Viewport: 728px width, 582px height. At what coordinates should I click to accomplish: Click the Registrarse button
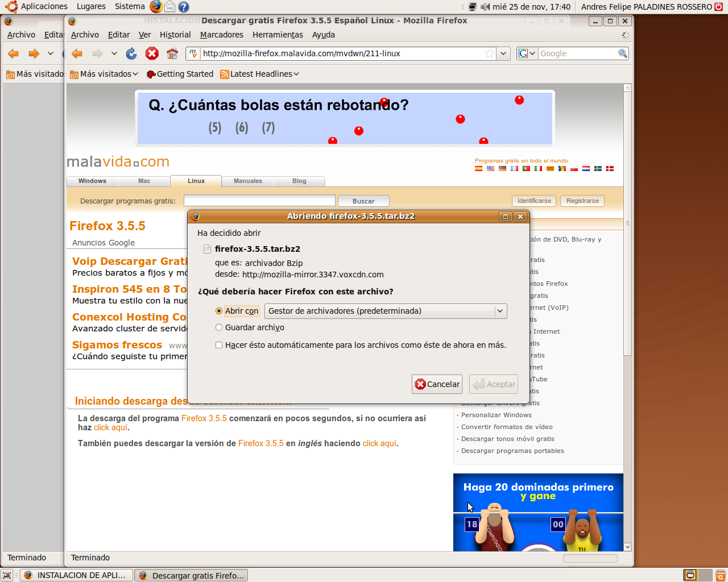(x=582, y=201)
